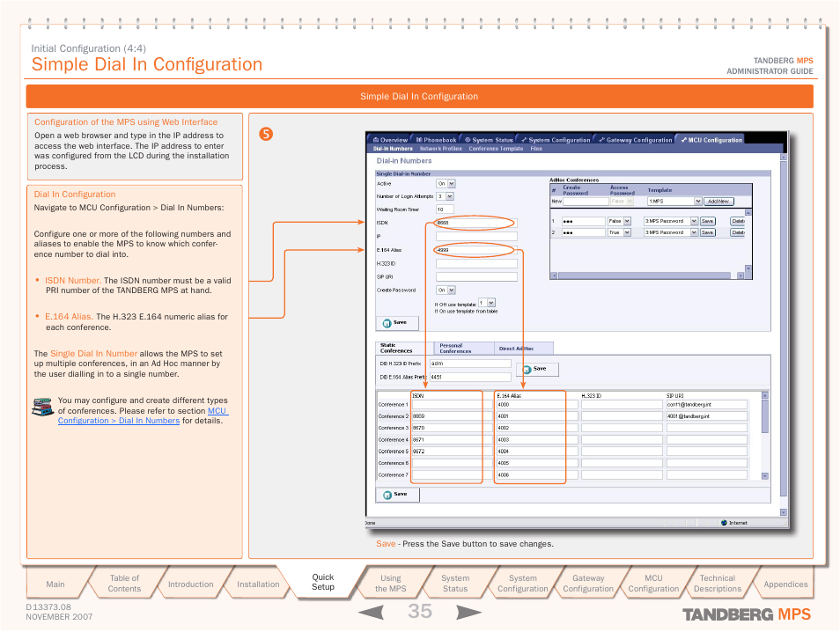Screen dimensions: 840x632
Task: Open the If Off use template dropdown
Action: (491, 303)
